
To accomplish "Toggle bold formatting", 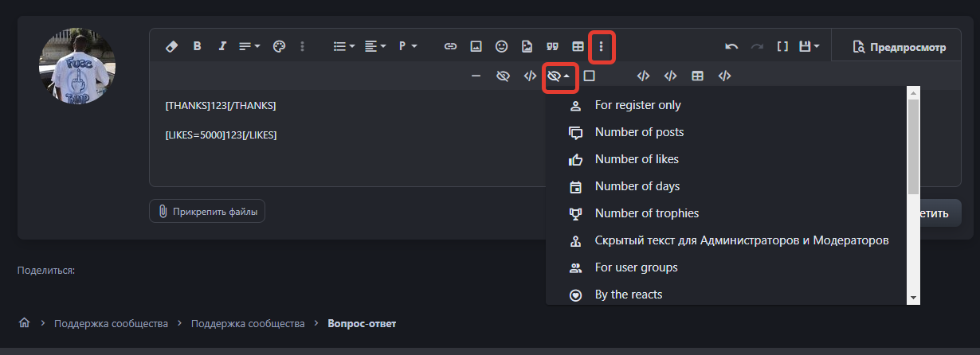I will pos(197,46).
